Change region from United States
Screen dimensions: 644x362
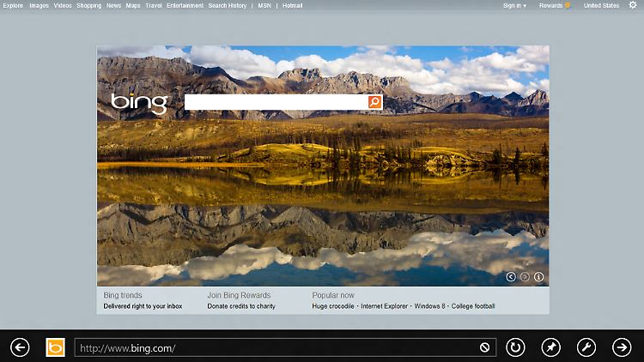point(601,5)
